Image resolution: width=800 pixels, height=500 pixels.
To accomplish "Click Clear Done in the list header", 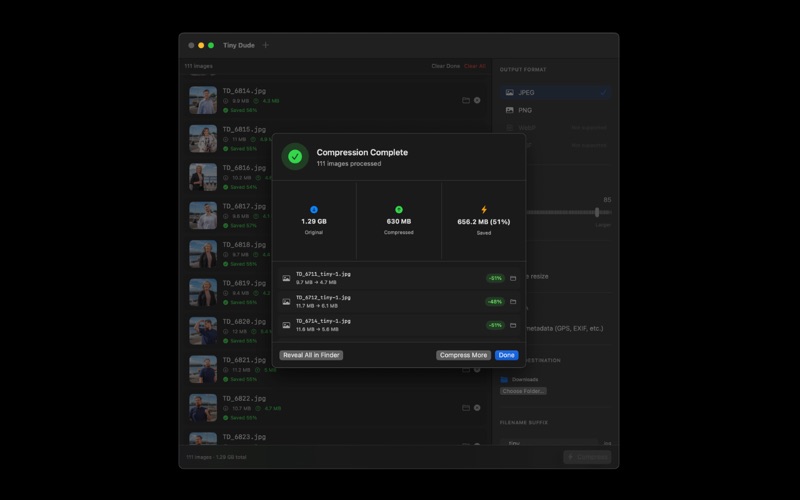I will (x=445, y=66).
